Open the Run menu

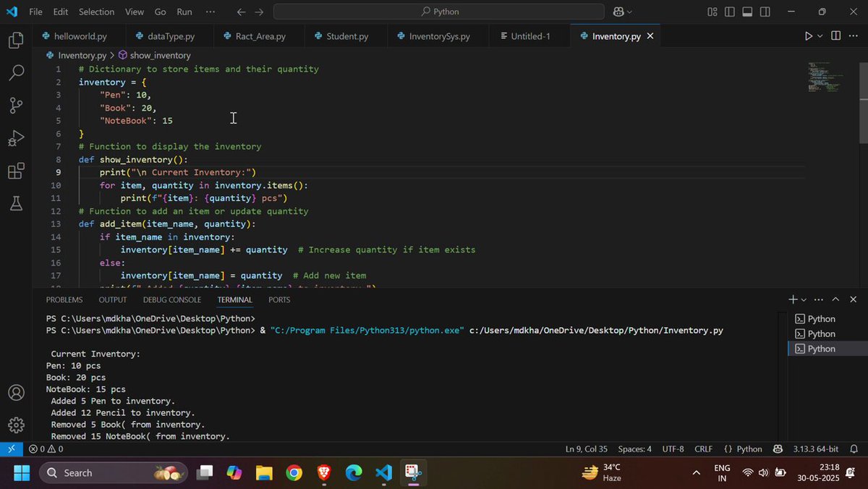[184, 12]
